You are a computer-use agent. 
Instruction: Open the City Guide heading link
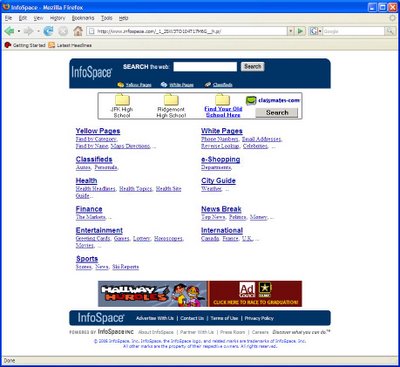point(218,181)
